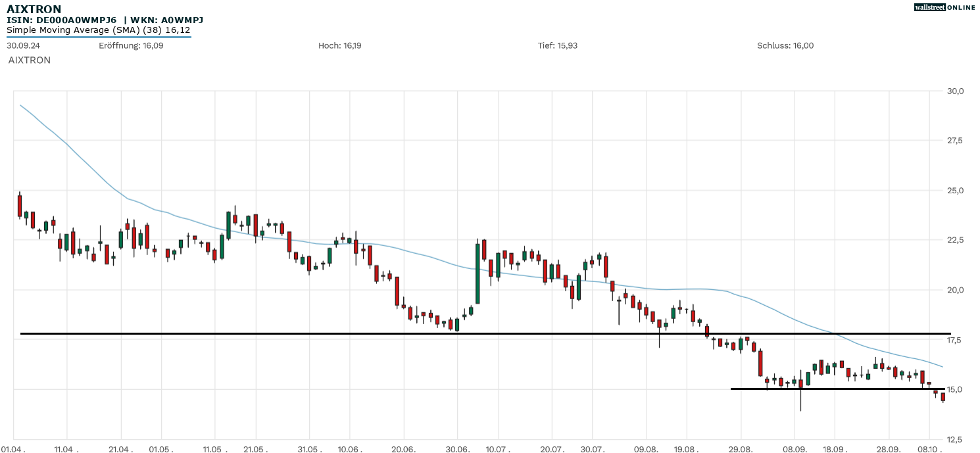The height and width of the screenshot is (453, 980).
Task: Select the 01.04. date on time axis
Action: pyautogui.click(x=12, y=450)
